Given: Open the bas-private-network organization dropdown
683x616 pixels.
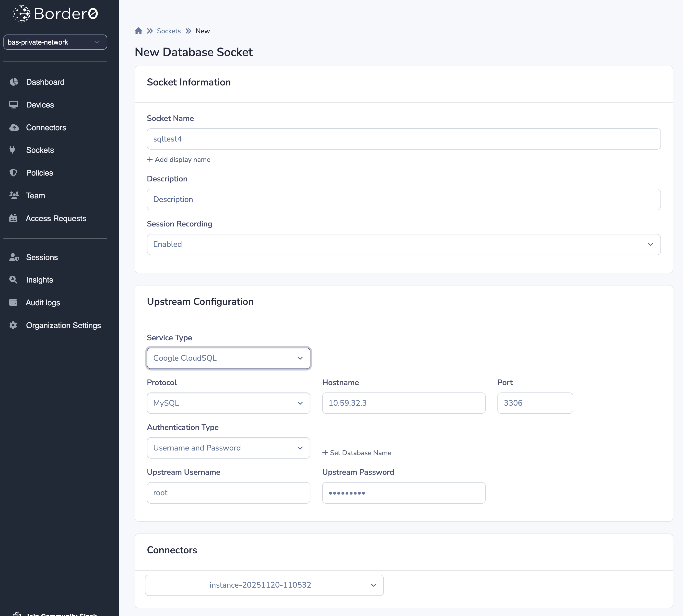Looking at the screenshot, I should tap(55, 42).
